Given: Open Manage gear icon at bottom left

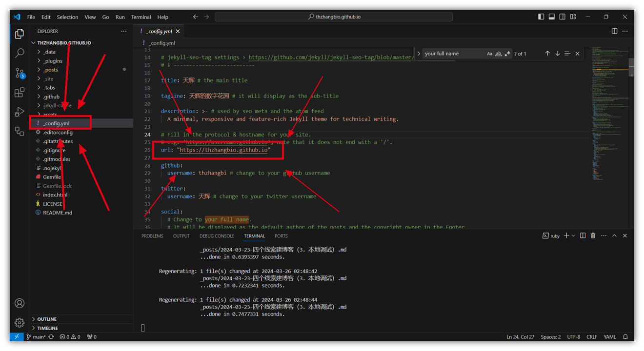Looking at the screenshot, I should click(20, 322).
